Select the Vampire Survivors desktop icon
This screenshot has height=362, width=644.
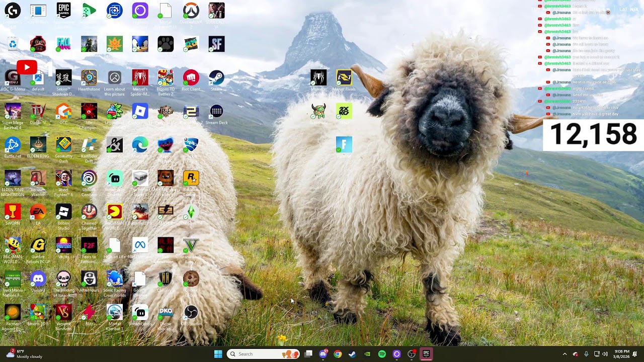[63, 318]
